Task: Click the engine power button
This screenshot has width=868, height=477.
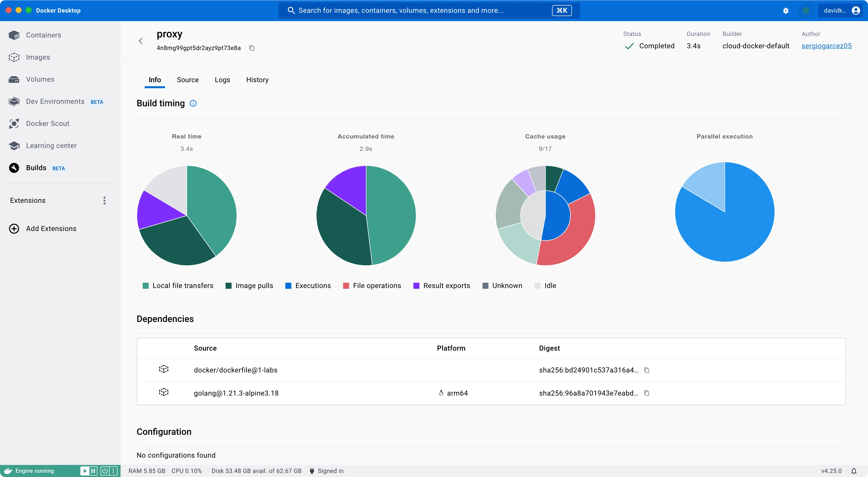Action: pos(105,471)
